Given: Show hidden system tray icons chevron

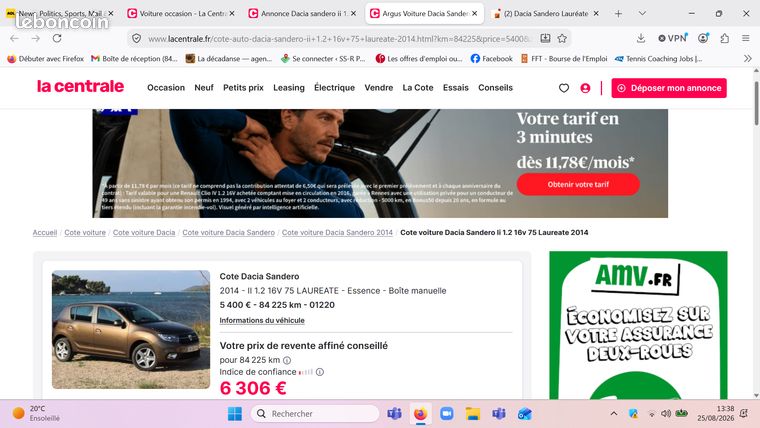Looking at the screenshot, I should (614, 413).
